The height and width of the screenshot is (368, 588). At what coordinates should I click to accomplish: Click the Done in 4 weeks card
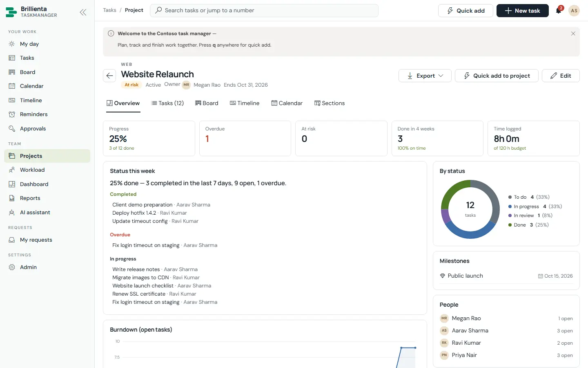[x=437, y=138]
